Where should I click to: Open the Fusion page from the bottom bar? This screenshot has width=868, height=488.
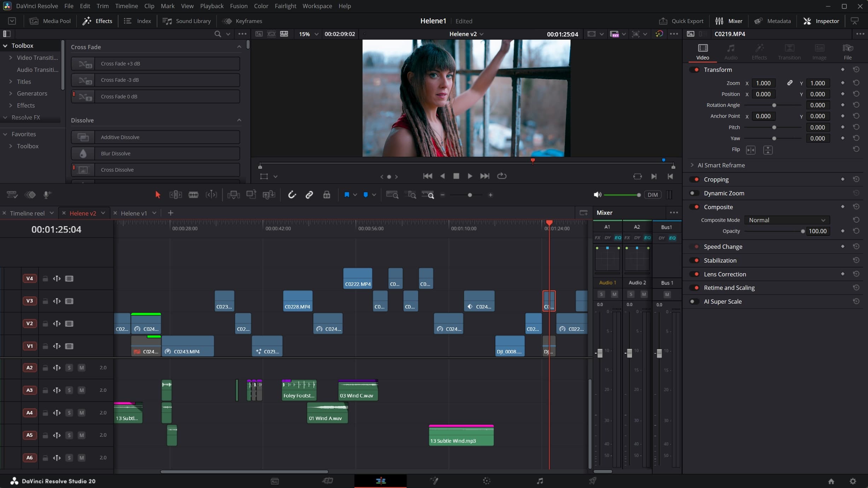click(434, 481)
